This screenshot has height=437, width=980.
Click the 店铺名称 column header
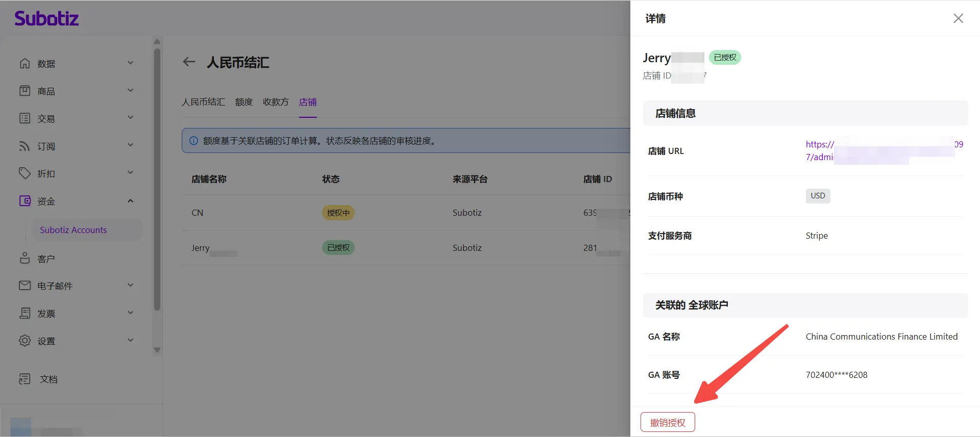209,179
